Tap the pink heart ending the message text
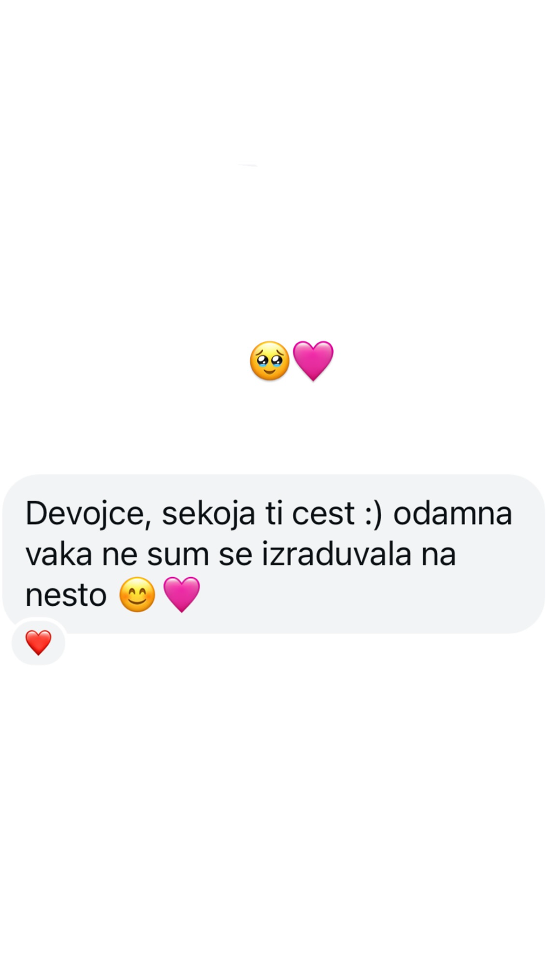Viewport: 551px width, 980px height. [182, 594]
